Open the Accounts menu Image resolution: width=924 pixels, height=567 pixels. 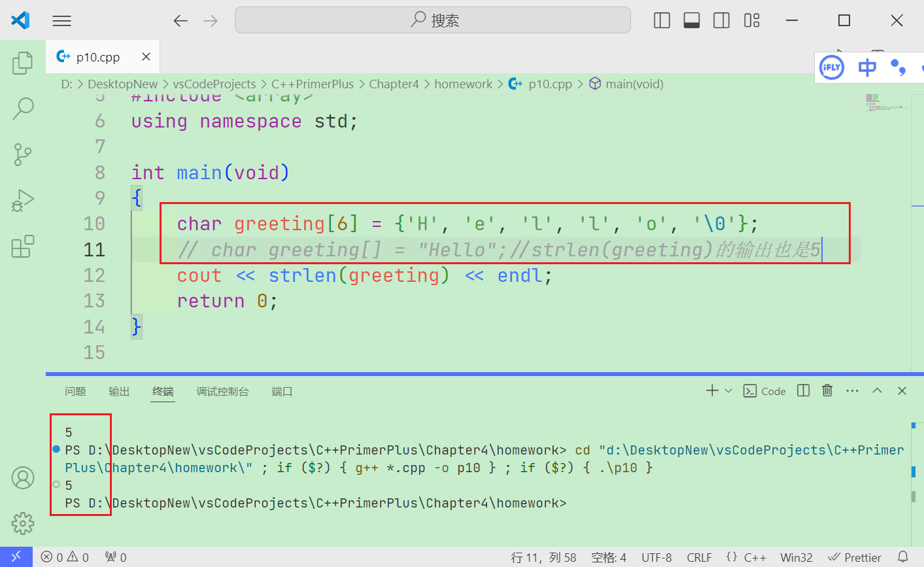(23, 478)
